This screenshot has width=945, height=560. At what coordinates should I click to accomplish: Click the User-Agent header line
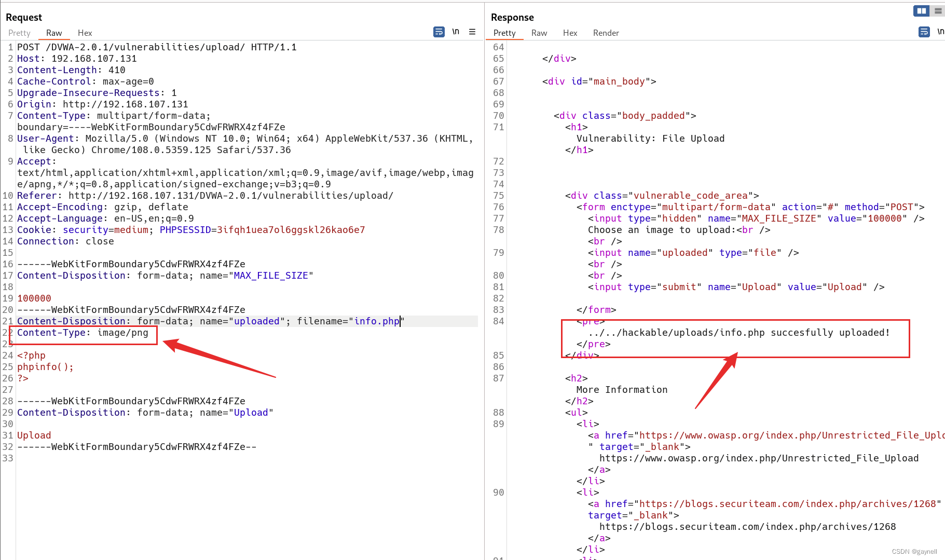(245, 144)
